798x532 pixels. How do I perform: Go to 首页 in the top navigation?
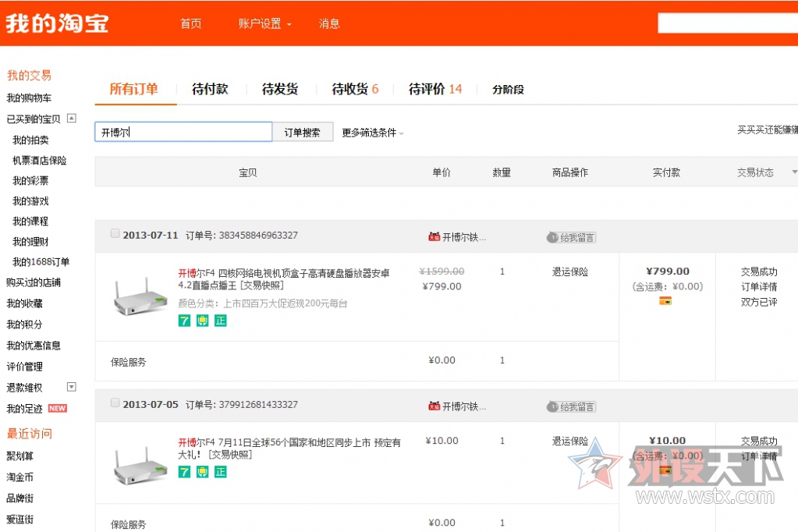click(x=191, y=23)
